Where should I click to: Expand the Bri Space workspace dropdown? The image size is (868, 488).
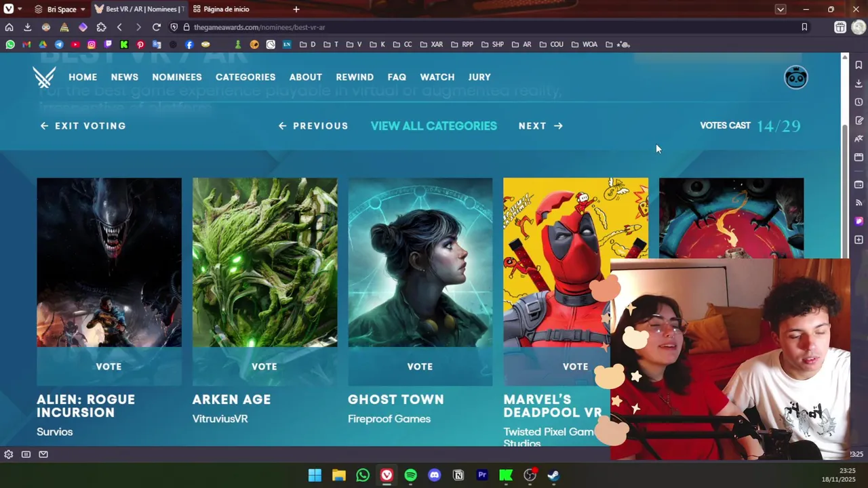(60, 9)
